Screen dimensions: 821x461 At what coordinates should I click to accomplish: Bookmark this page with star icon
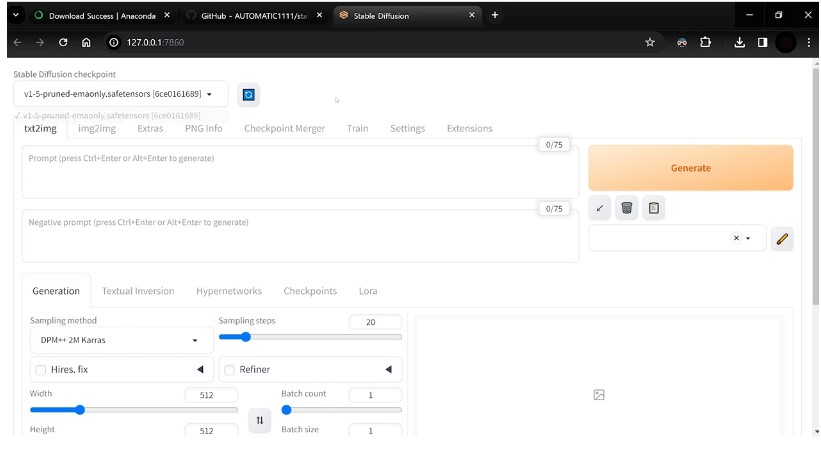(x=650, y=42)
